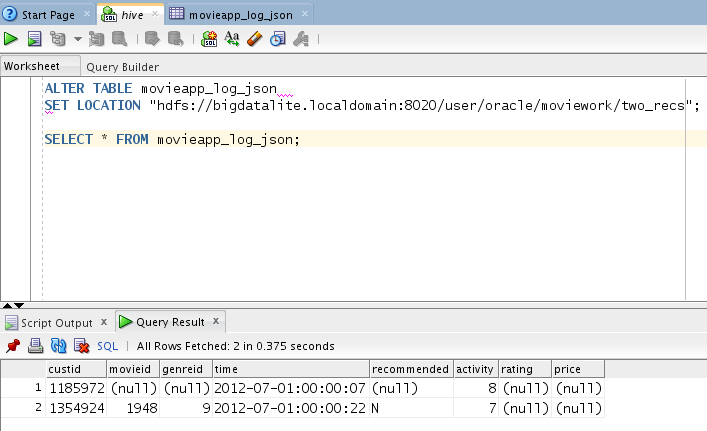The image size is (707, 431).
Task: Collapse results with splitter down arrow
Action: coord(19,306)
